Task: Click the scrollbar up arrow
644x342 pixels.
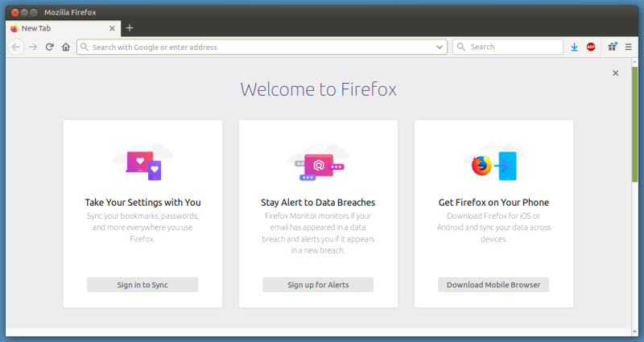Action: (634, 62)
